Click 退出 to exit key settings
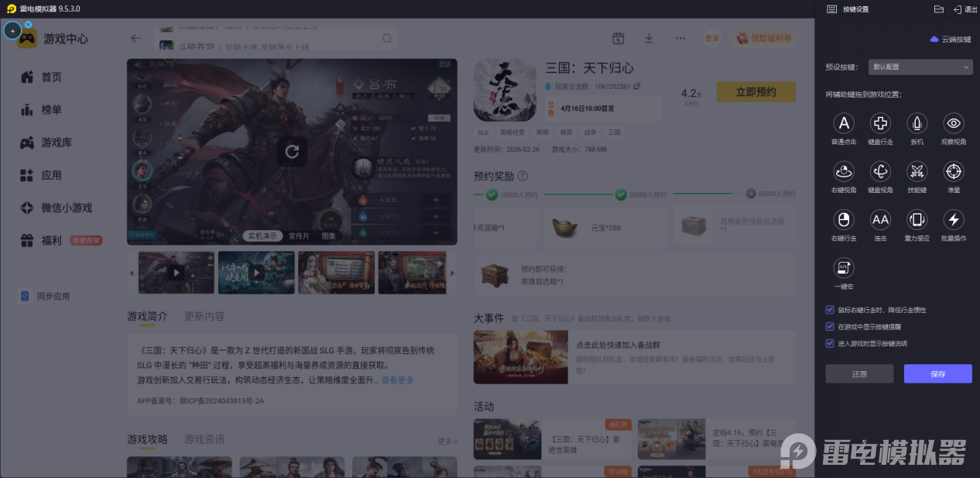This screenshot has width=980, height=478. point(965,9)
